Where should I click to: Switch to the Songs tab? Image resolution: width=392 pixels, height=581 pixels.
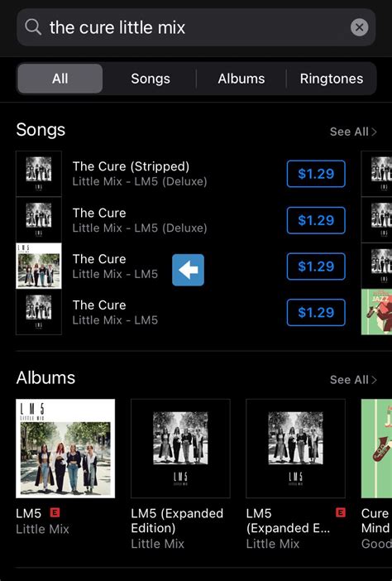click(x=151, y=79)
